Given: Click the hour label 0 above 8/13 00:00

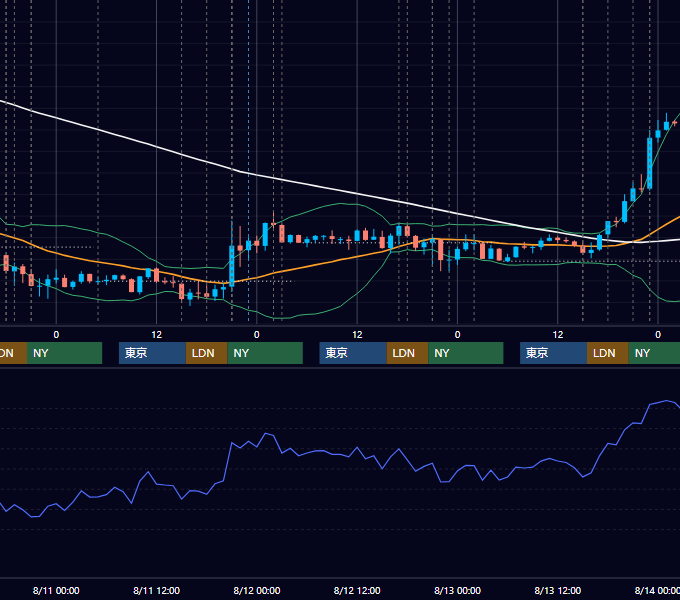Looking at the screenshot, I should pos(457,335).
